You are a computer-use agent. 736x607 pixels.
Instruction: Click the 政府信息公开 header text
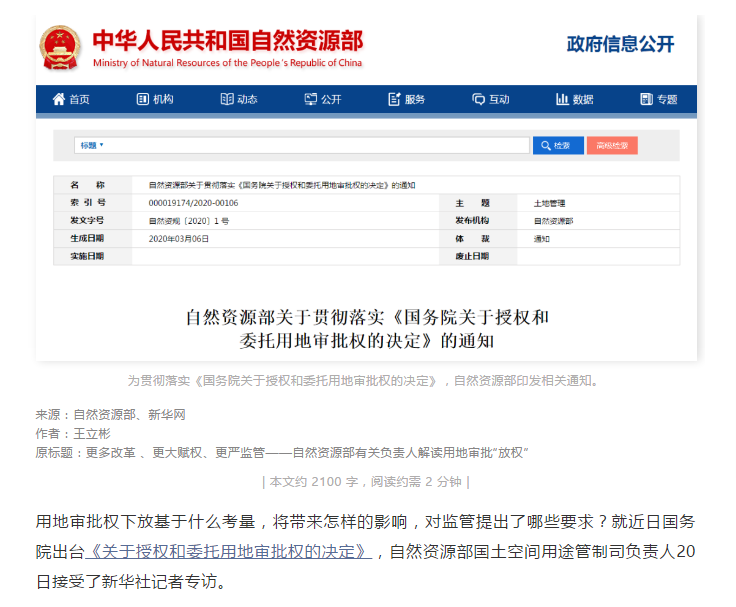pyautogui.click(x=620, y=44)
